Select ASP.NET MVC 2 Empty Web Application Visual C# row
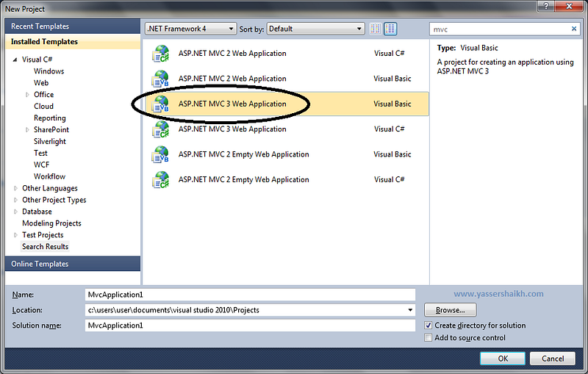Screen dimensions: 588x374 pyautogui.click(x=286, y=179)
